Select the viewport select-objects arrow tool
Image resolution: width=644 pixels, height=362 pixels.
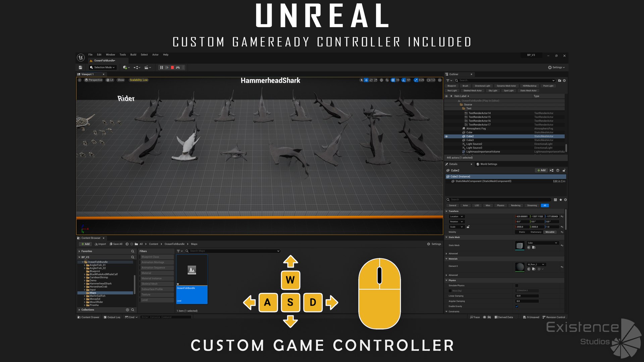(361, 80)
